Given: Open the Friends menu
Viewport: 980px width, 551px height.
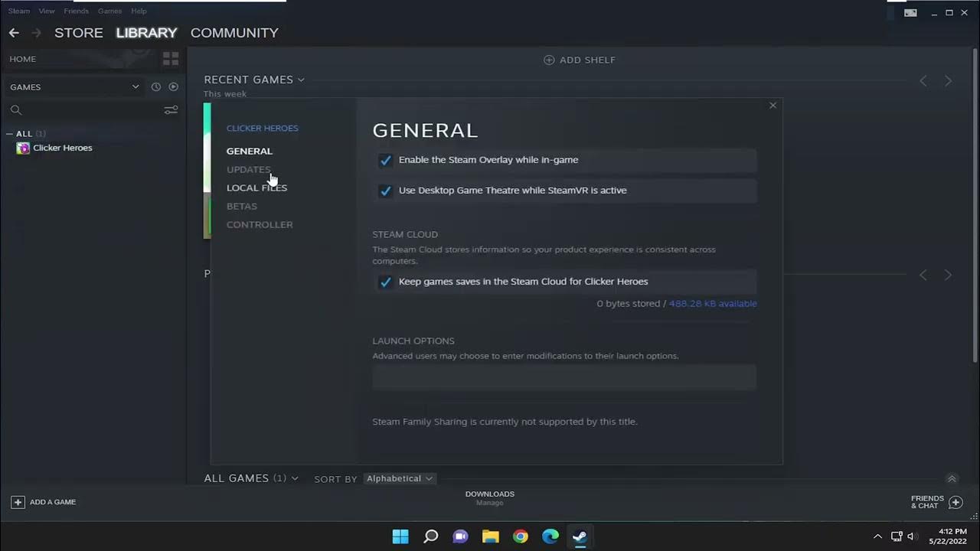Looking at the screenshot, I should 77,11.
